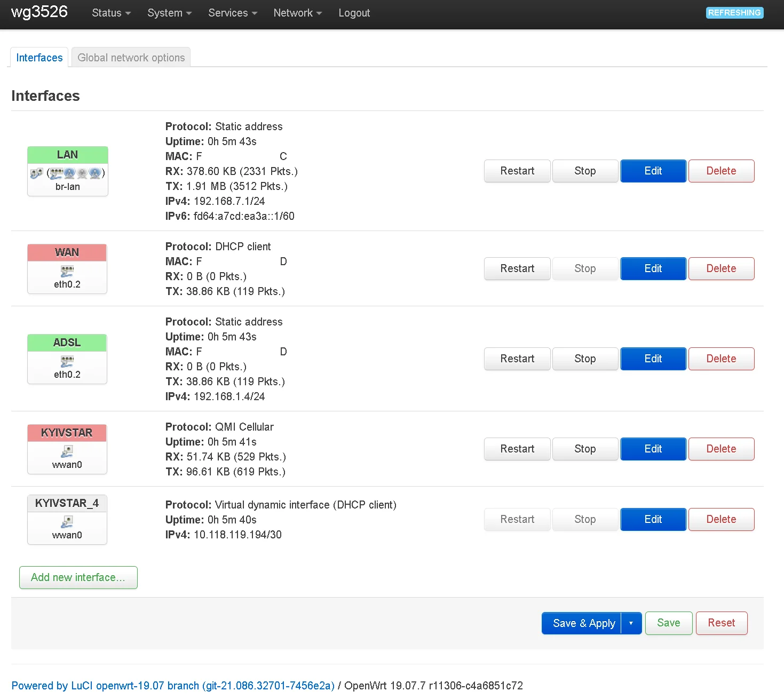Click the WAN eth0.2 ethernet port icon
784x699 pixels.
[x=67, y=271]
